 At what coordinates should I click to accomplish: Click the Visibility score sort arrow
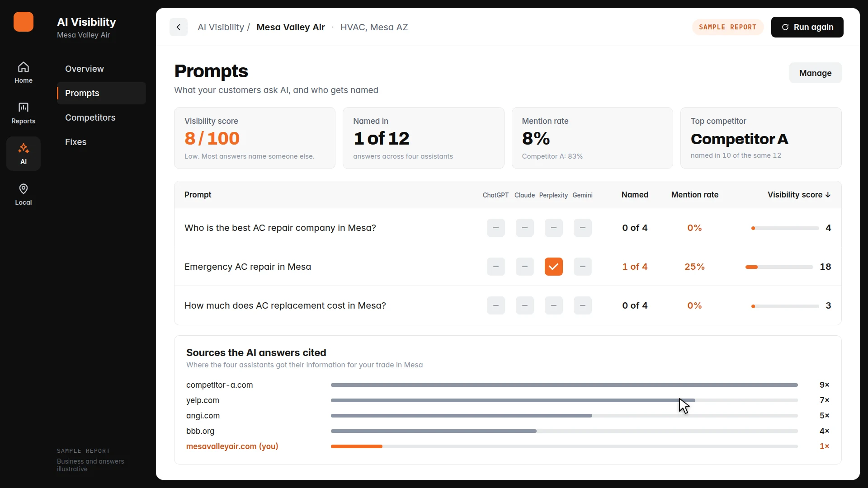tap(828, 195)
